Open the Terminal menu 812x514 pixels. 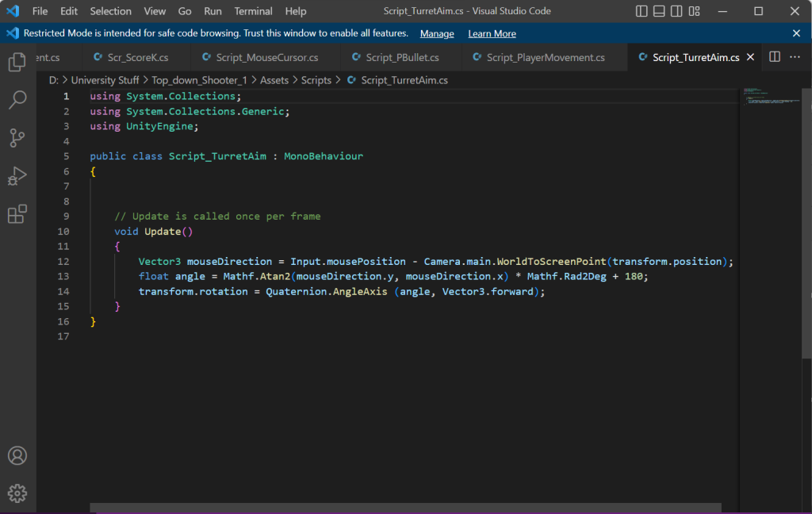tap(253, 11)
